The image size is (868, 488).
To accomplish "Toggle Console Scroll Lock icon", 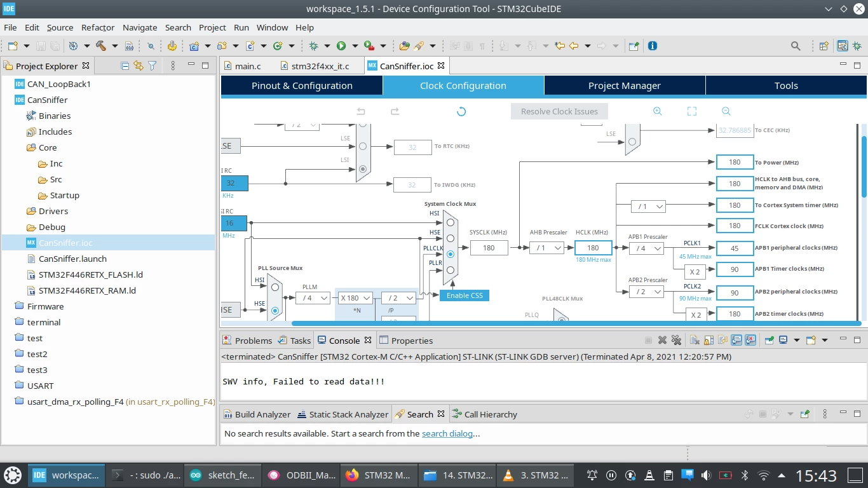I will (x=709, y=341).
